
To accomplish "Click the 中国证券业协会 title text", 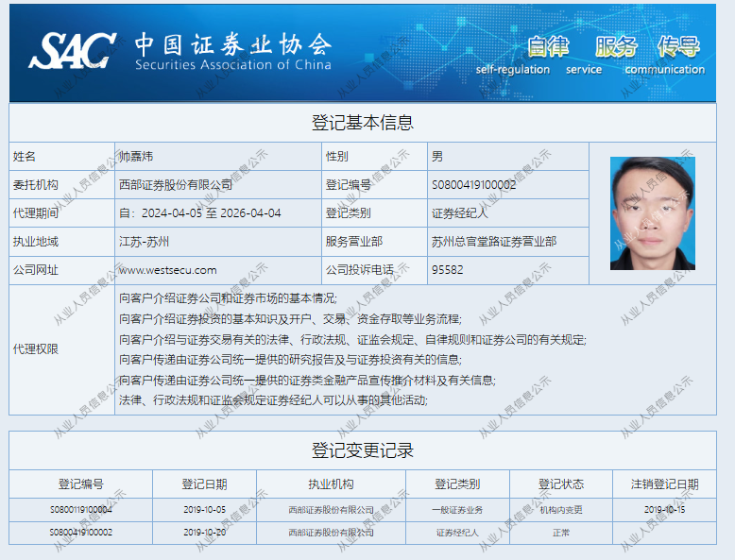I will pyautogui.click(x=232, y=43).
